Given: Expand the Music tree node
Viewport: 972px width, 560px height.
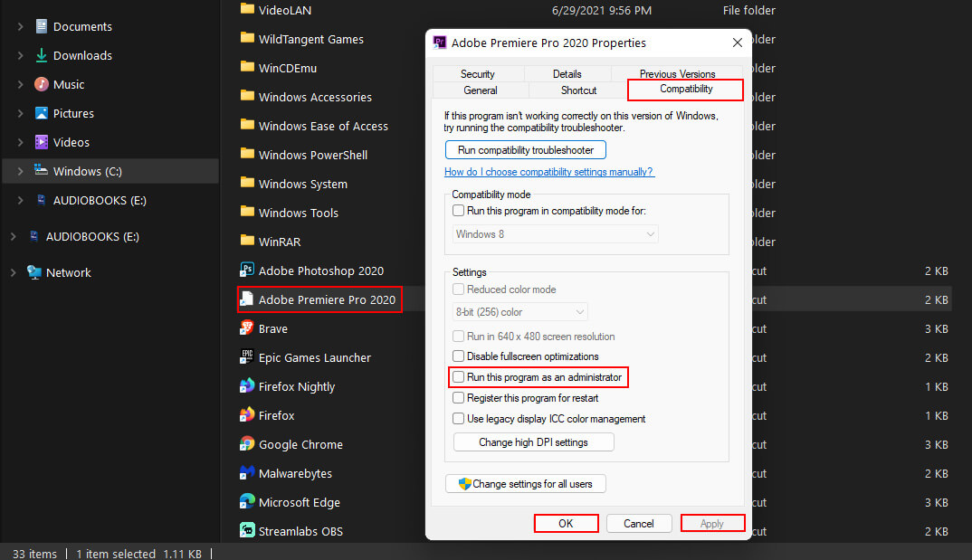Looking at the screenshot, I should [20, 84].
